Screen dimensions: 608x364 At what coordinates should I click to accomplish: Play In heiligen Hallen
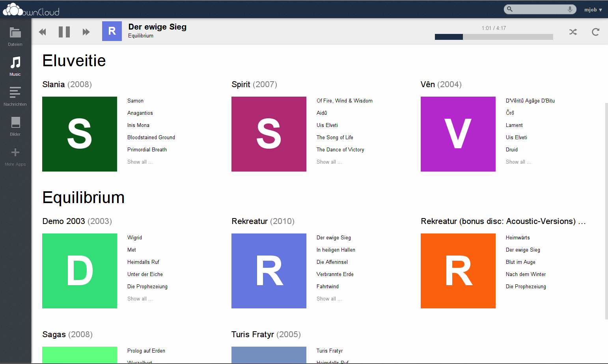pyautogui.click(x=336, y=250)
